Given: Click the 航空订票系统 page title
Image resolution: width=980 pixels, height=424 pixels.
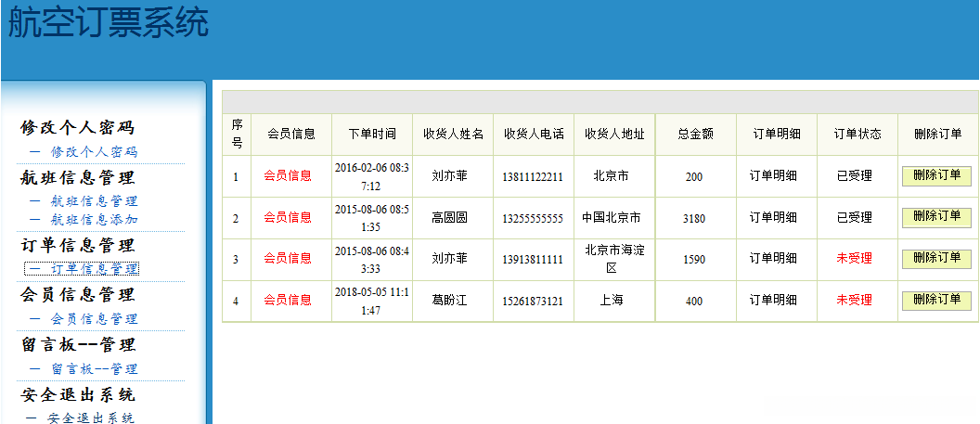Looking at the screenshot, I should click(109, 24).
